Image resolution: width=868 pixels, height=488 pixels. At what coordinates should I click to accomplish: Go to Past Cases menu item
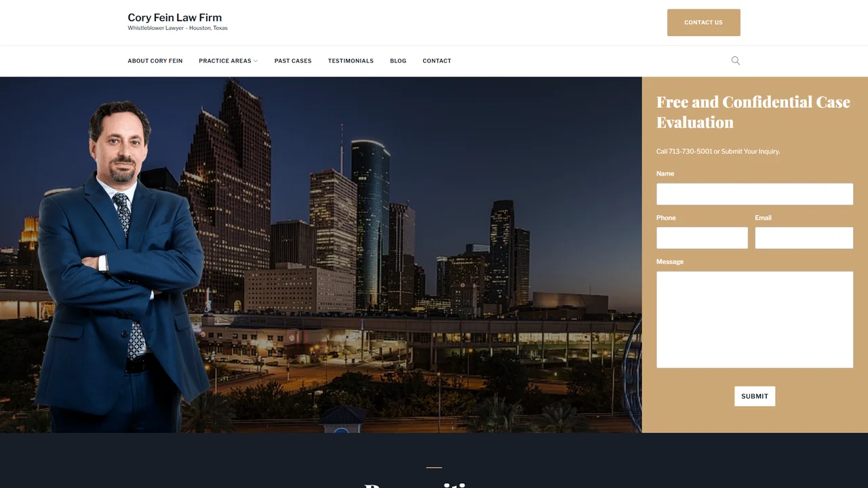click(293, 61)
